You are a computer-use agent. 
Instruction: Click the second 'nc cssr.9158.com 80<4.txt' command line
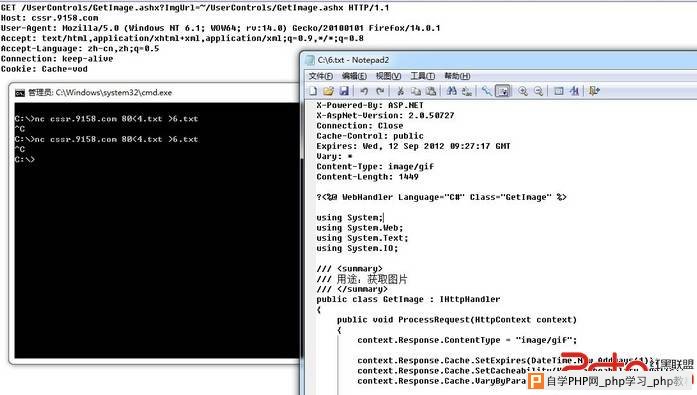coord(106,140)
